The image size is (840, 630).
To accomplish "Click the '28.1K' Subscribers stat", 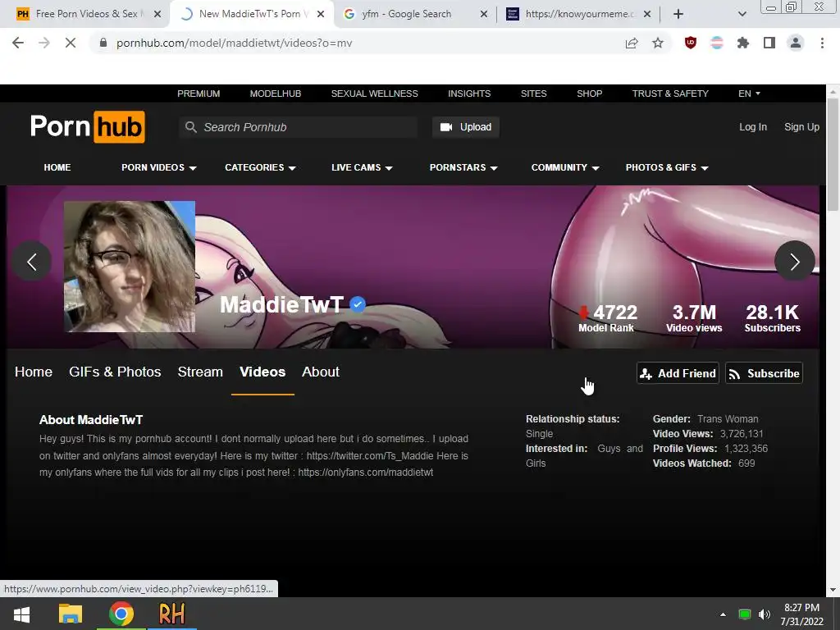I will pyautogui.click(x=773, y=318).
